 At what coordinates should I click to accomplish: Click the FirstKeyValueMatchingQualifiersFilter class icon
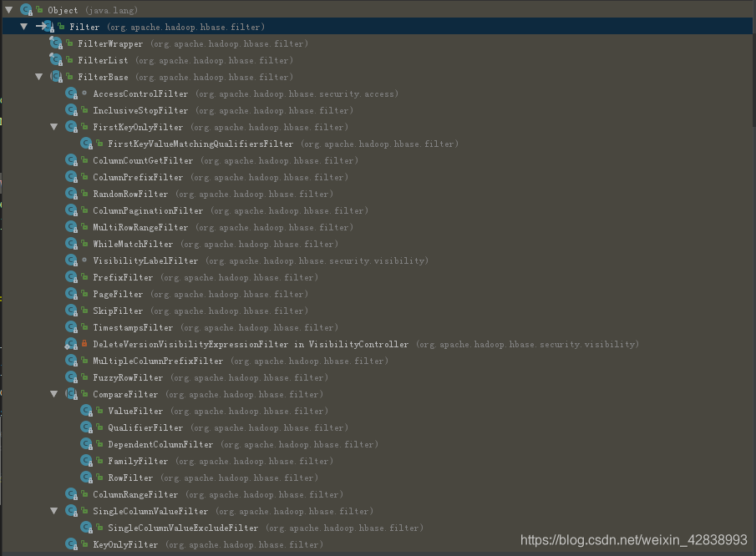86,144
